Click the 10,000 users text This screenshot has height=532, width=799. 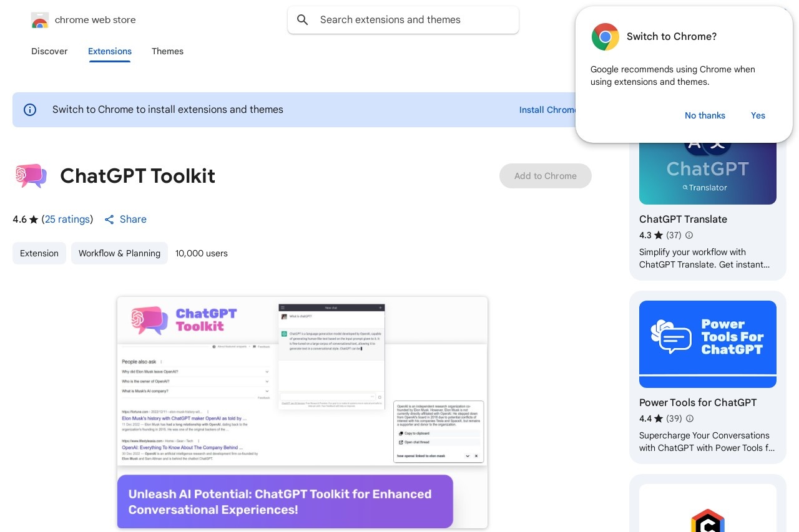[x=202, y=253]
